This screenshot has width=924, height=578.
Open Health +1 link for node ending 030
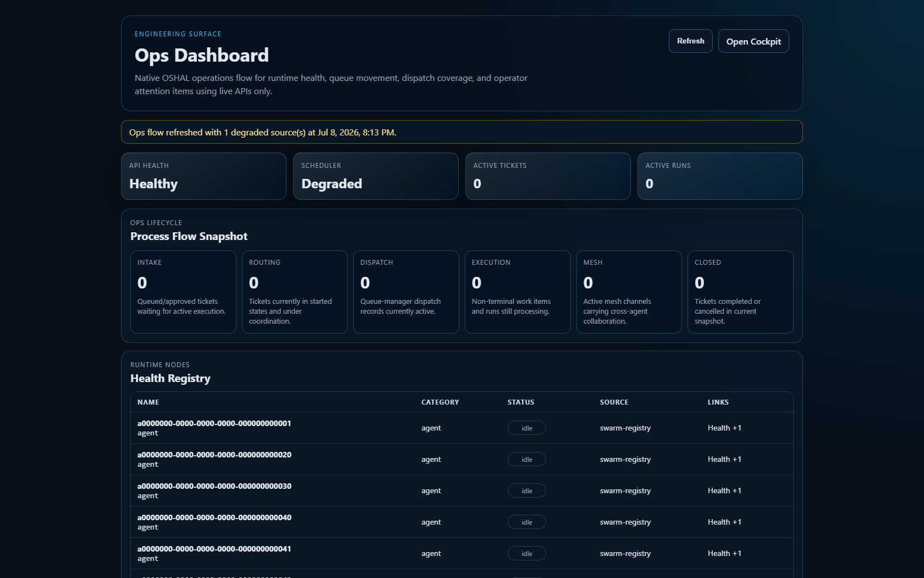[724, 490]
